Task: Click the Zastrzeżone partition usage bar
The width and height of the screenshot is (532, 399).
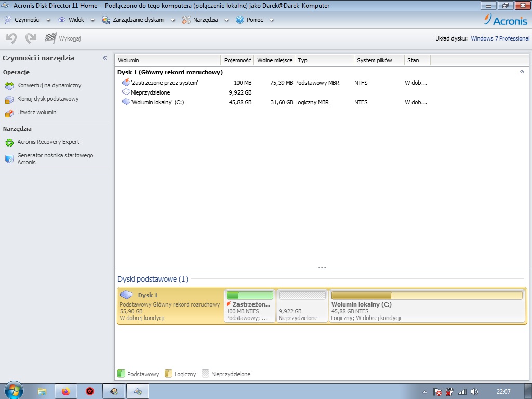Action: coord(250,295)
